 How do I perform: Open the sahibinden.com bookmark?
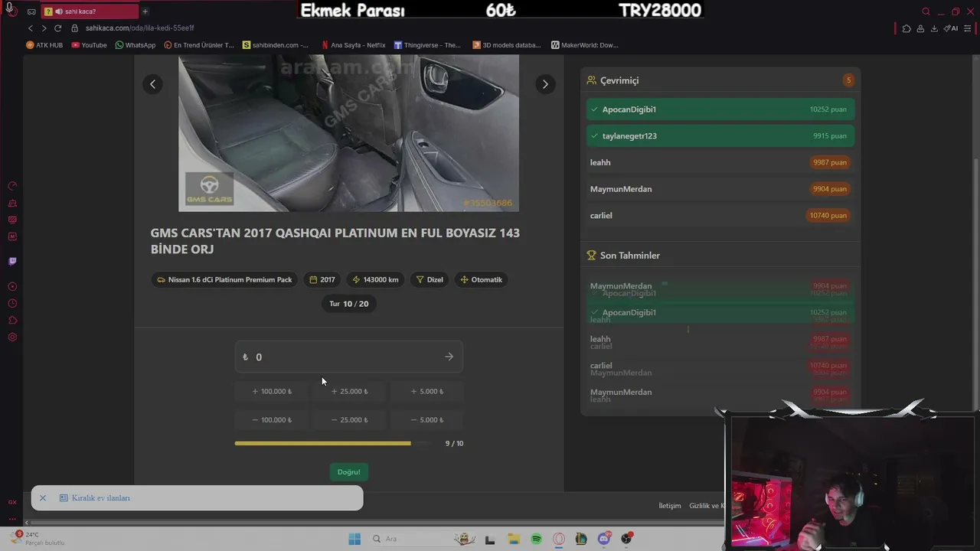(276, 45)
